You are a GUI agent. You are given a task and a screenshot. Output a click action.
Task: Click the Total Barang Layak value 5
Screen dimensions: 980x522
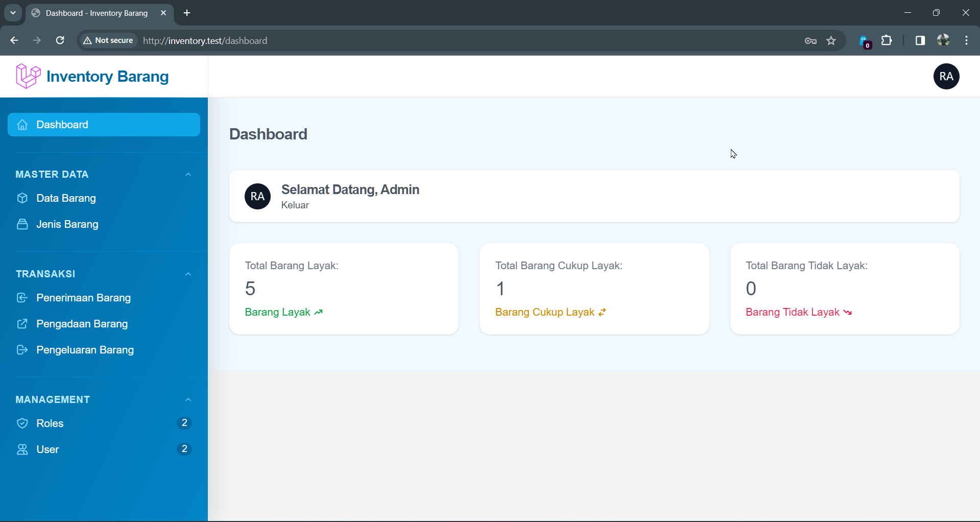(x=250, y=289)
